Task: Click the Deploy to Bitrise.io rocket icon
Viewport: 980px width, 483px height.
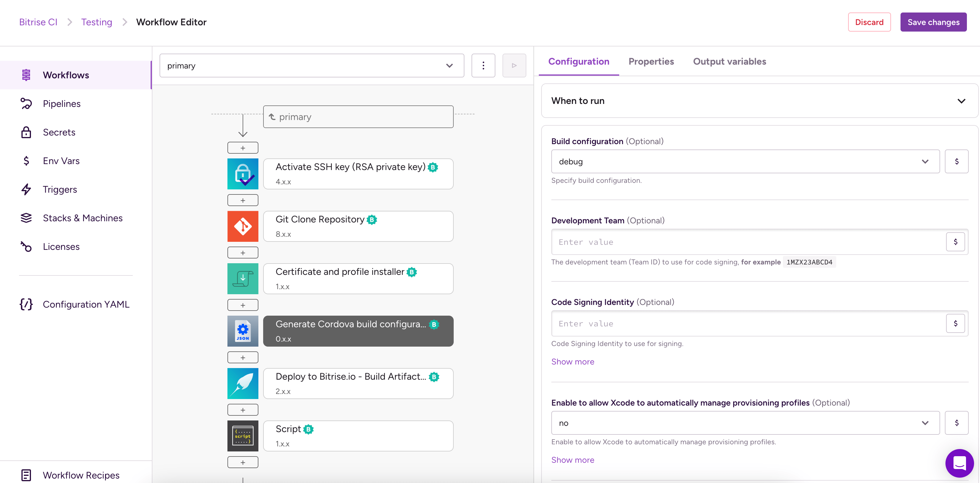Action: click(x=243, y=383)
